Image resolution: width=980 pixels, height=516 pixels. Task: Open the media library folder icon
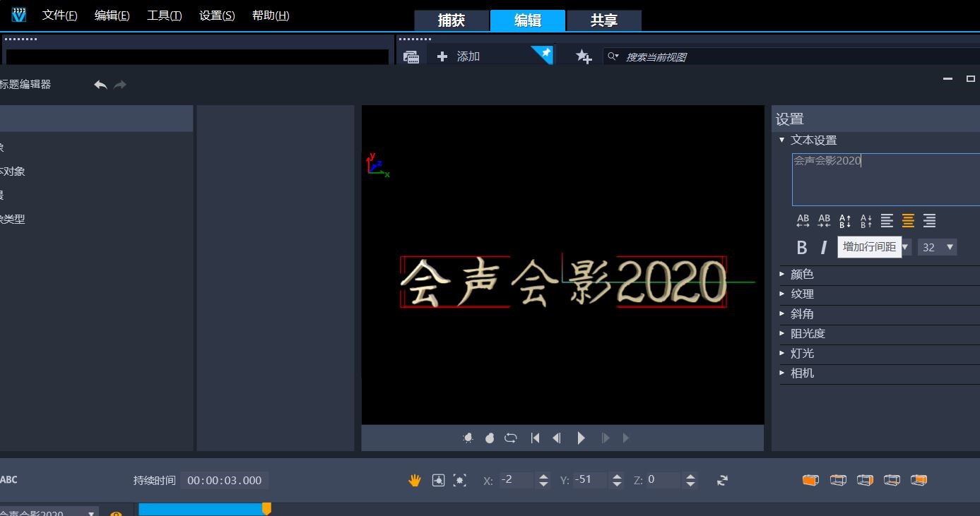(x=411, y=57)
